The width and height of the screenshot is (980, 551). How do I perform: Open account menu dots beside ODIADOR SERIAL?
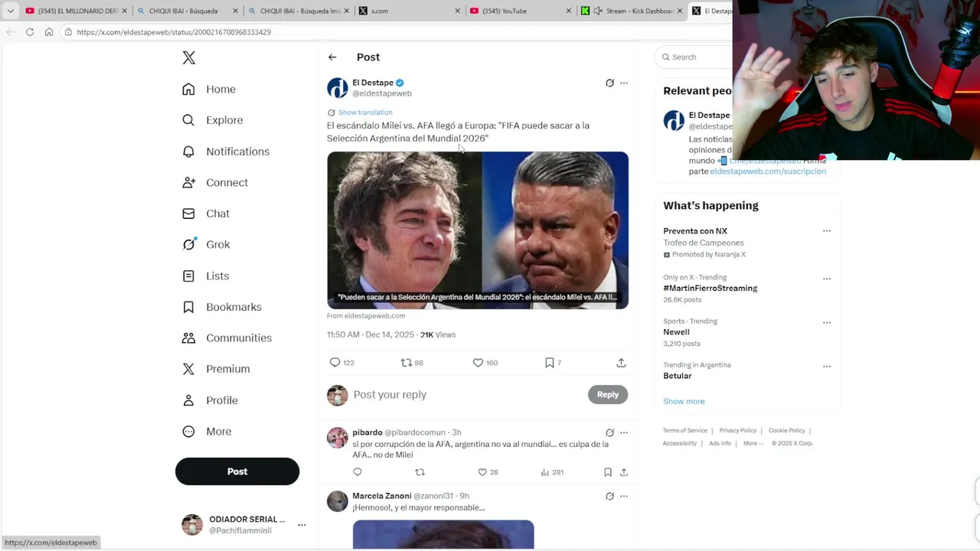point(302,525)
